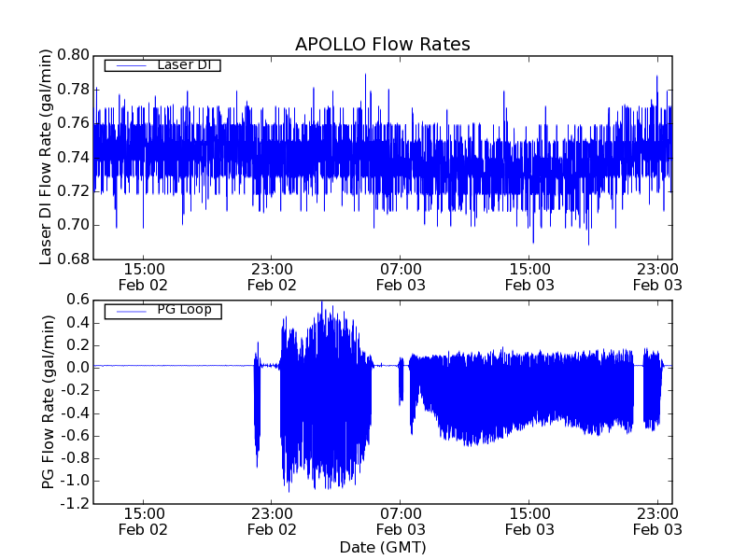Click "07:00 Feb 03" label under PG Loop plot

point(401,522)
